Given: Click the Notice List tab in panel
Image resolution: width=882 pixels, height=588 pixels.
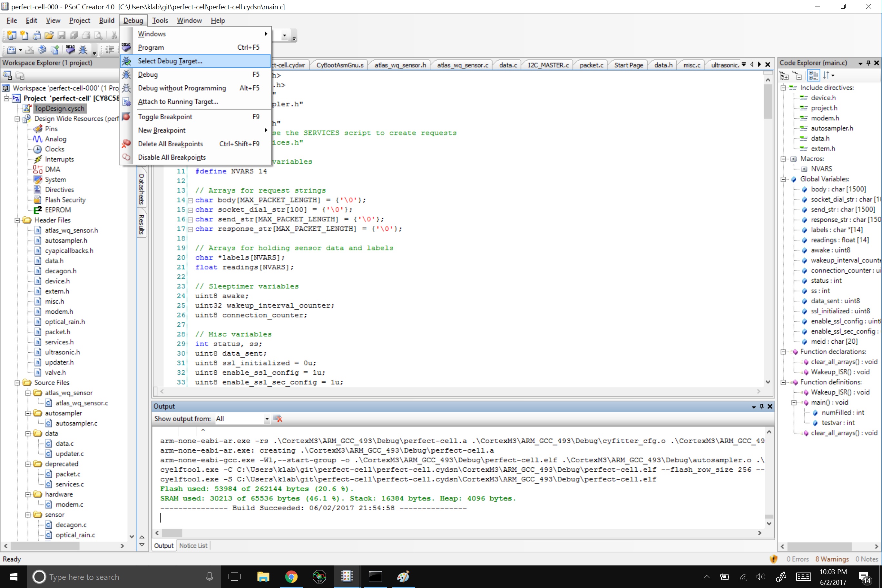Looking at the screenshot, I should coord(193,545).
